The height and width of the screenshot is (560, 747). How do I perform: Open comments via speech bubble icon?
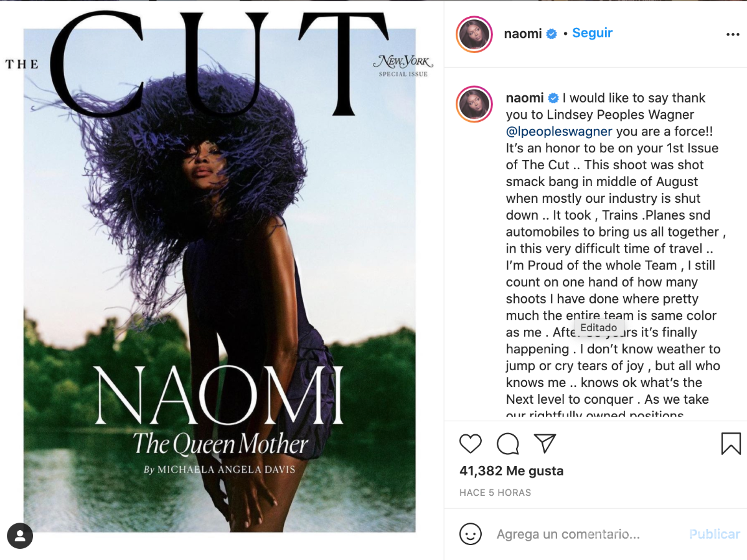point(508,444)
